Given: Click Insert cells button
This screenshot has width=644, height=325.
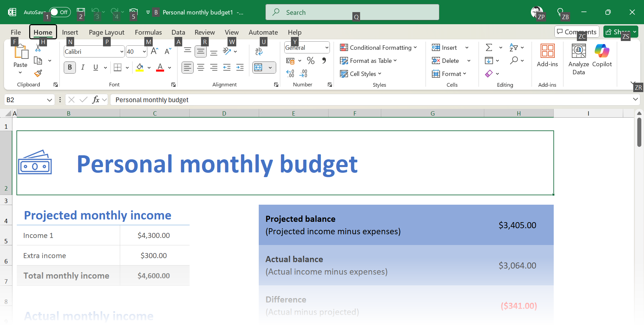Looking at the screenshot, I should 445,48.
